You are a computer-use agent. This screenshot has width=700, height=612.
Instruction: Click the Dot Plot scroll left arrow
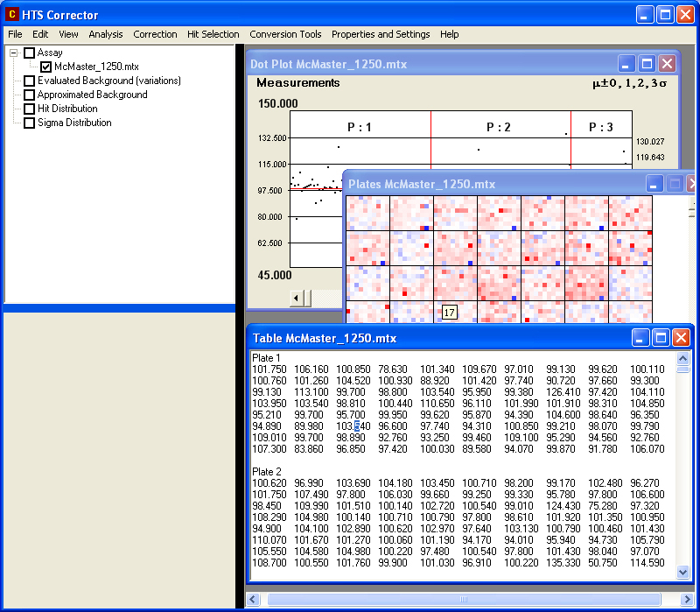coord(296,298)
